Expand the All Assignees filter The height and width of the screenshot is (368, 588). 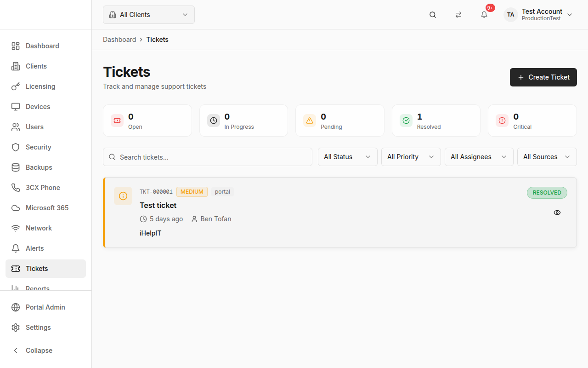click(479, 157)
